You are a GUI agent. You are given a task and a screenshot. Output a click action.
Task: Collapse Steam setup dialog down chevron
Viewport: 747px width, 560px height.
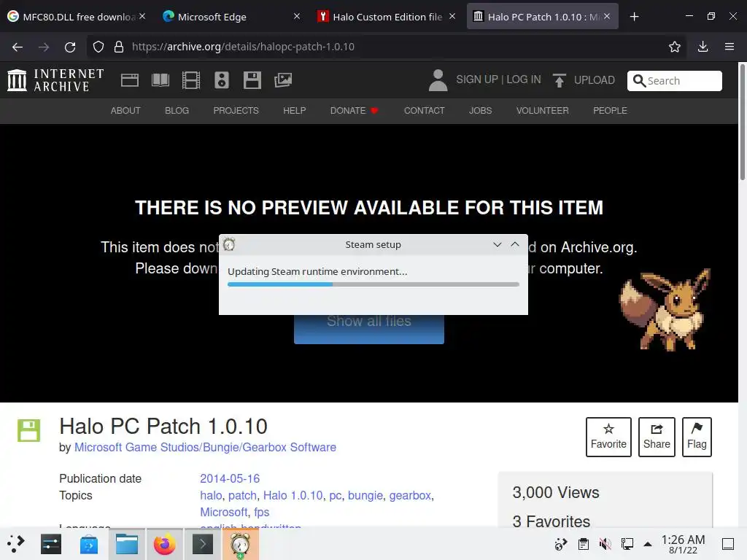point(498,244)
